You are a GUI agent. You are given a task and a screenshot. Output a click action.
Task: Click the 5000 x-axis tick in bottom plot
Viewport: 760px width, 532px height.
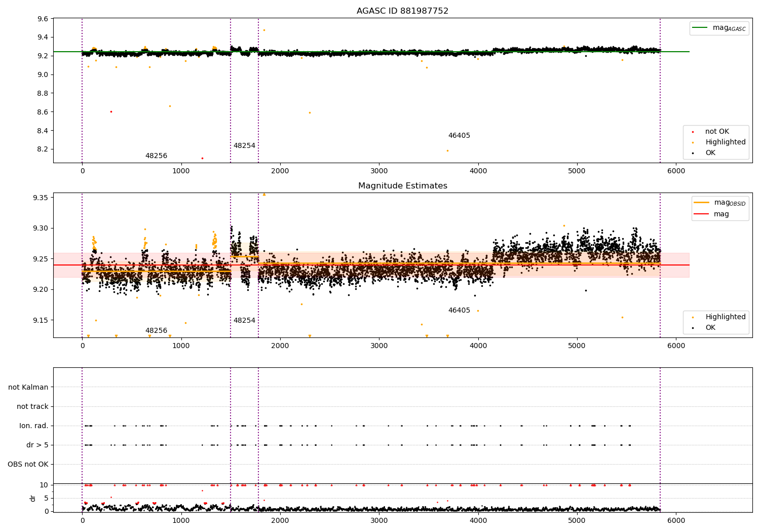pyautogui.click(x=577, y=520)
